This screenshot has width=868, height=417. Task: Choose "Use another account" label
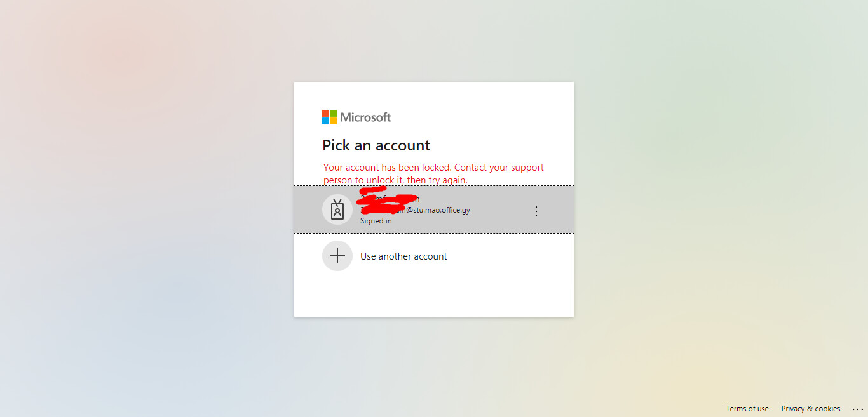403,256
